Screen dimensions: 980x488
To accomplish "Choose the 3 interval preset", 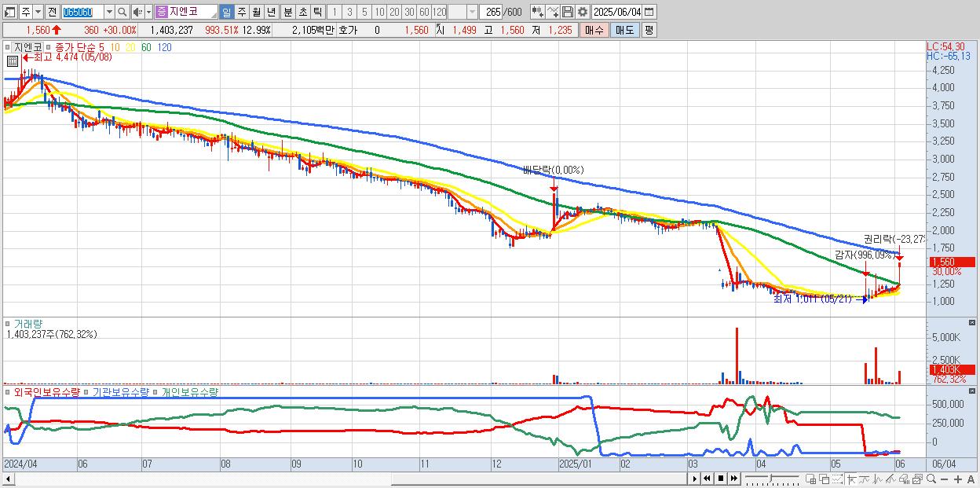I will click(349, 12).
